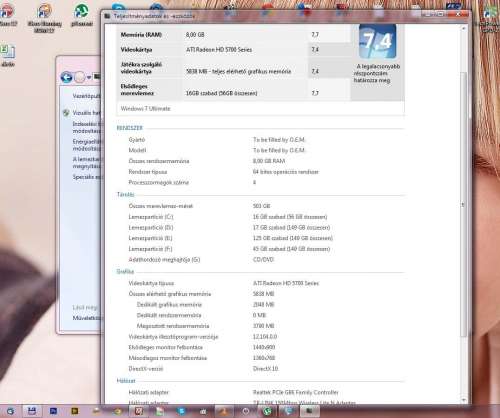Click the first taskbar icon at far left
This screenshot has height=418, width=500.
pos(10,411)
